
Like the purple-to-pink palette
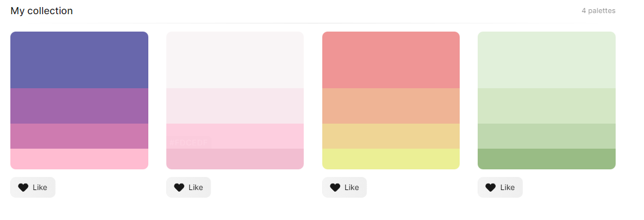coord(33,187)
